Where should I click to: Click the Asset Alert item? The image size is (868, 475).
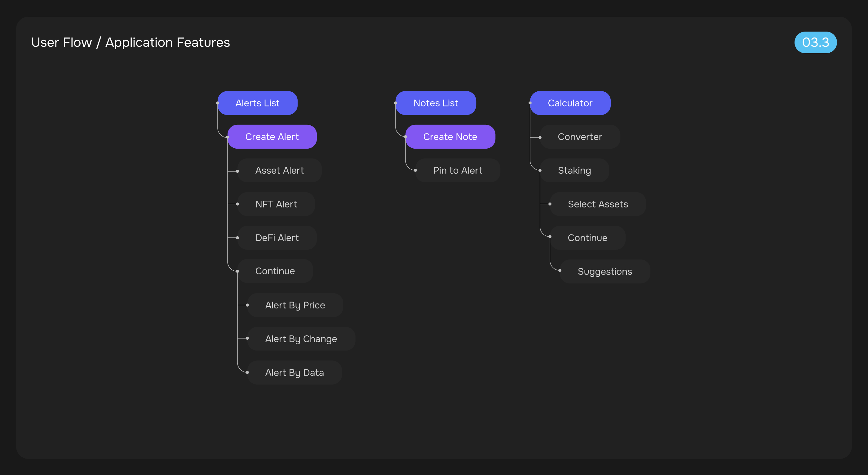pos(279,170)
